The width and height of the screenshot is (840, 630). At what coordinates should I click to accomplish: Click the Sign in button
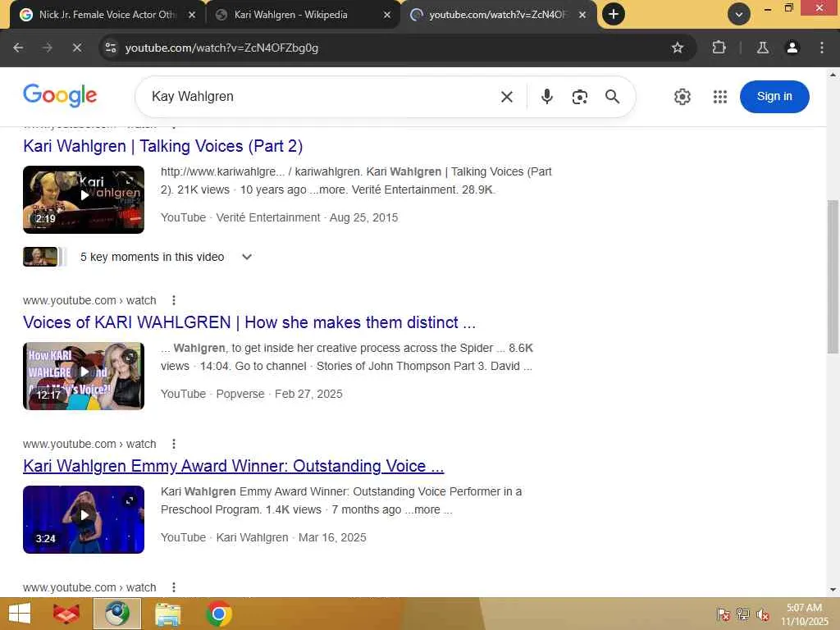pyautogui.click(x=774, y=97)
